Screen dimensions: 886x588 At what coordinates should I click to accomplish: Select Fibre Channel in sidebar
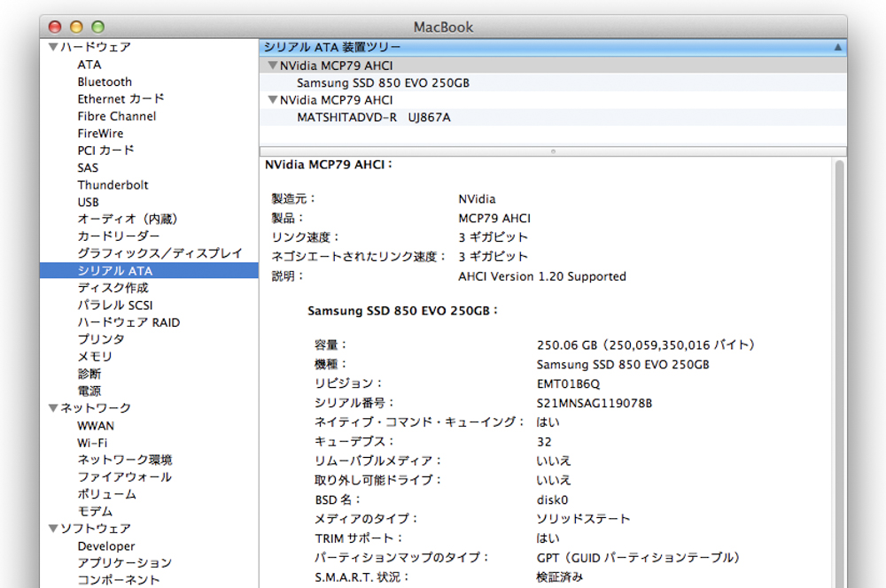(x=117, y=116)
